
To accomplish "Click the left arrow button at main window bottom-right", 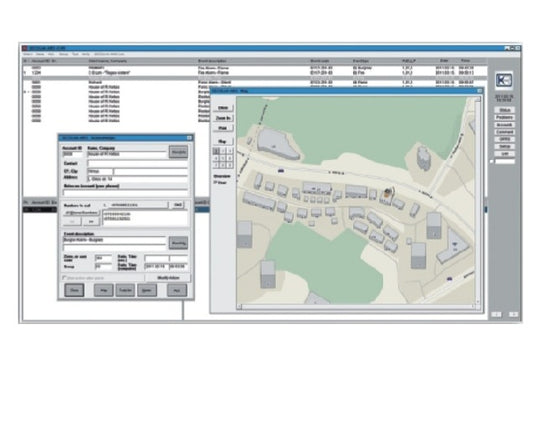I will pyautogui.click(x=496, y=314).
